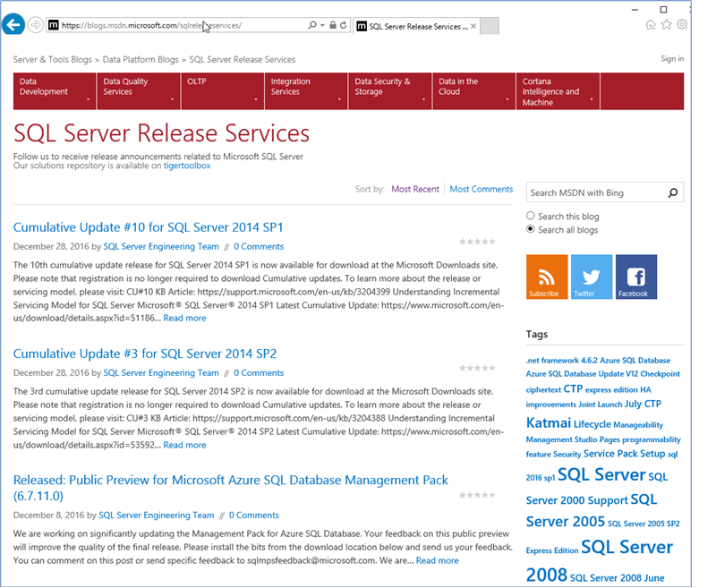Click the address bar search magnifier icon
The image size is (716, 588).
[311, 25]
